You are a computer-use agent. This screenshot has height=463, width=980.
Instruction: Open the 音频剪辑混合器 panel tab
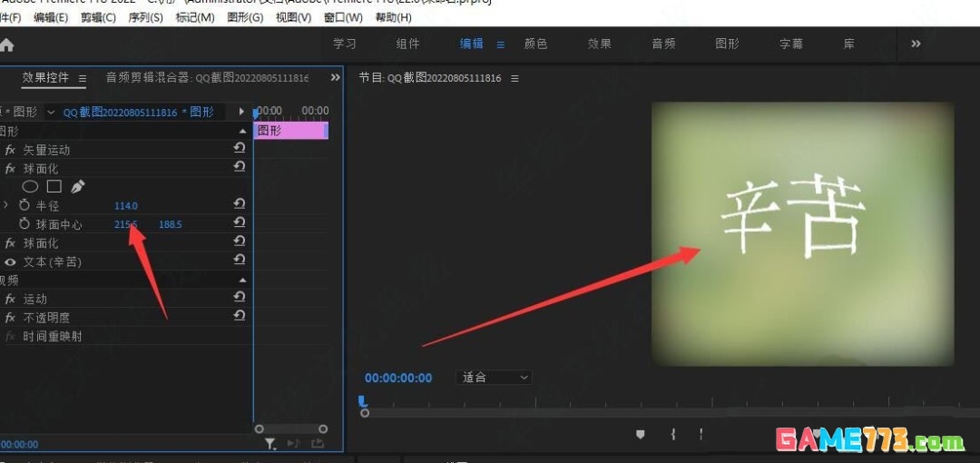tap(207, 77)
